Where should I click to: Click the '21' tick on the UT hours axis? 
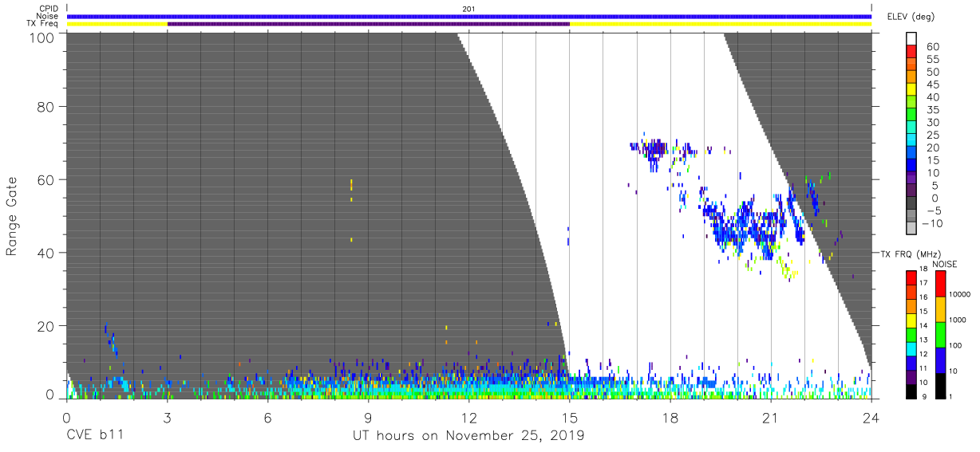pos(771,418)
